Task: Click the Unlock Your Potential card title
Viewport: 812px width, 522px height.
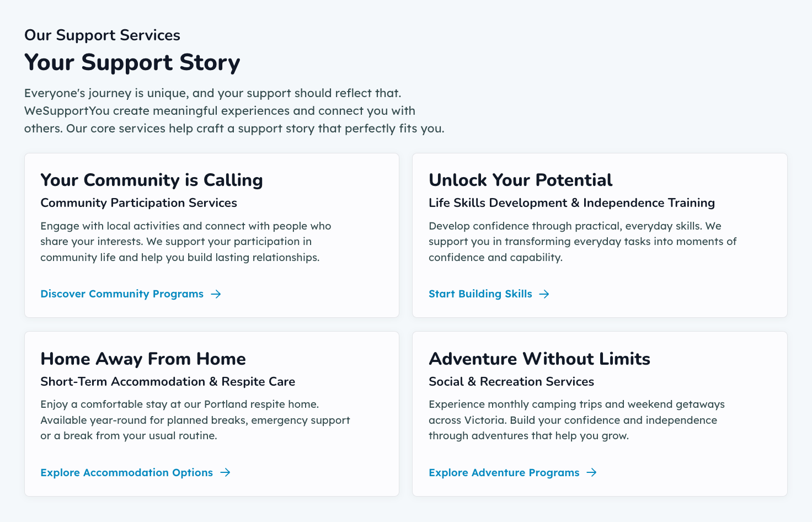Action: coord(521,180)
